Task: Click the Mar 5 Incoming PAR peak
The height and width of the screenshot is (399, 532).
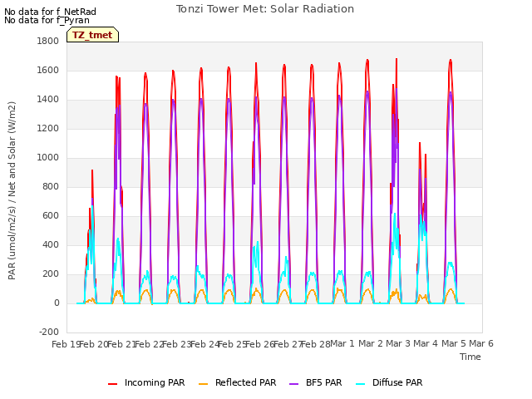Action: pyautogui.click(x=451, y=61)
